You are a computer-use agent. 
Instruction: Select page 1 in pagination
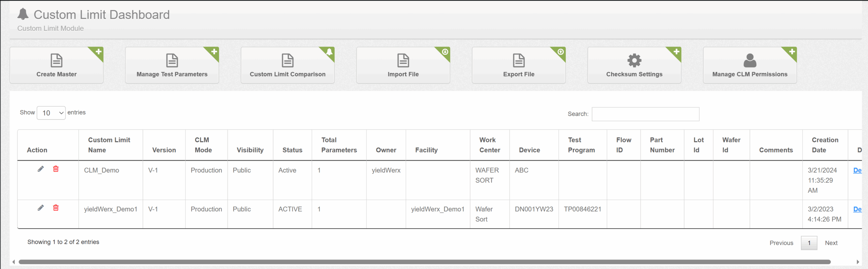click(x=809, y=243)
